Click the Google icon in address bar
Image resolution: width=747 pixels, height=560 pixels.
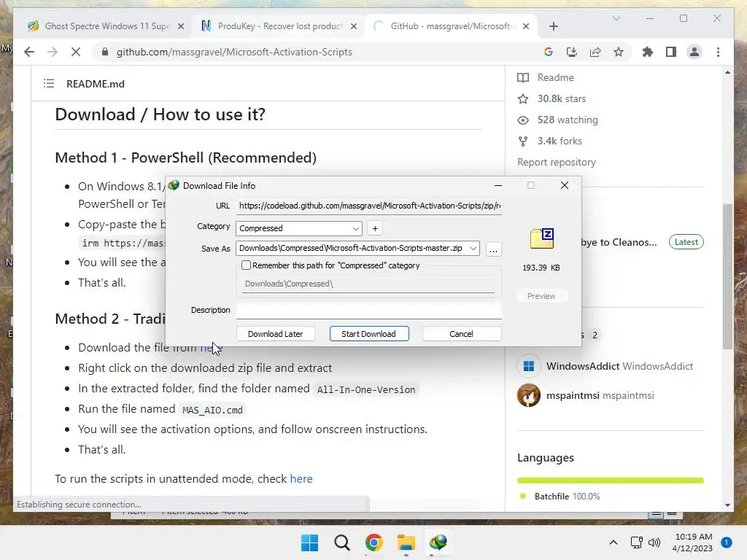click(x=549, y=52)
